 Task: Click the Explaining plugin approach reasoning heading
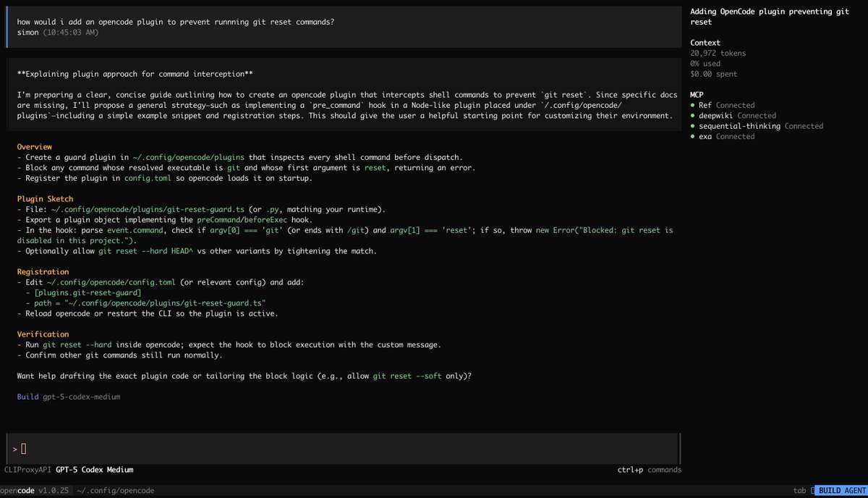click(x=135, y=74)
